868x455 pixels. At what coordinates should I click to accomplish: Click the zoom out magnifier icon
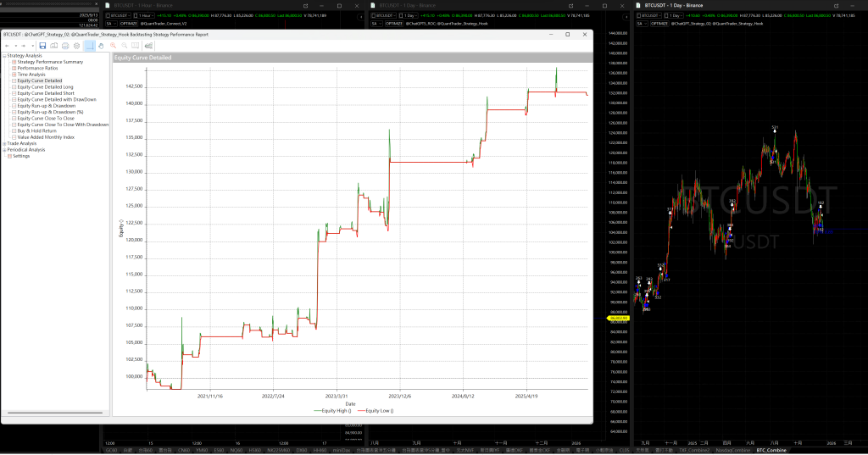[x=124, y=46]
